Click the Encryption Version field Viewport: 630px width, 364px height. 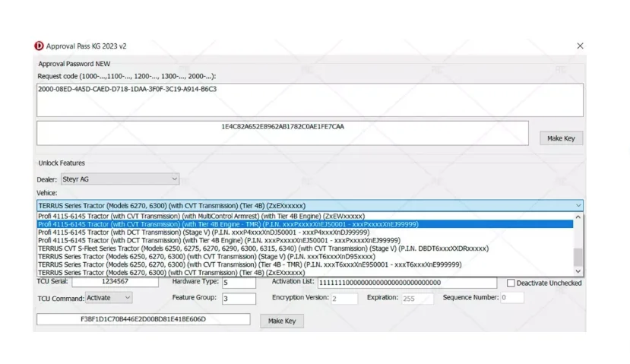(x=344, y=299)
